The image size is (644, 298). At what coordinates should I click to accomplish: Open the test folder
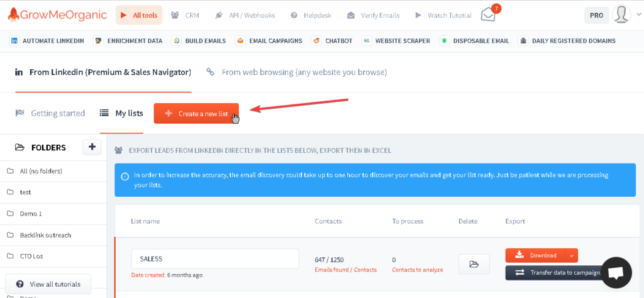pos(53,192)
